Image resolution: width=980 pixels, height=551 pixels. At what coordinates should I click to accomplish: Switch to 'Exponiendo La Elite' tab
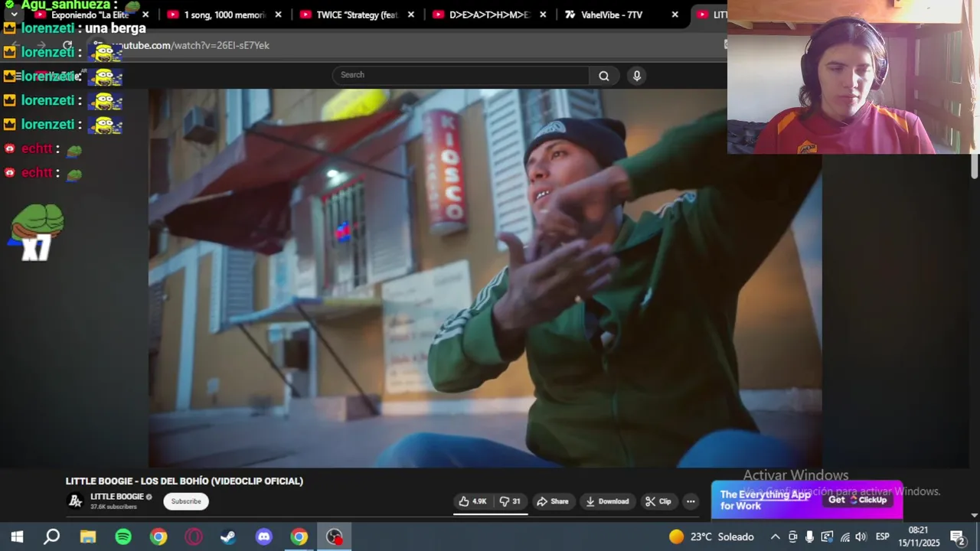point(90,15)
